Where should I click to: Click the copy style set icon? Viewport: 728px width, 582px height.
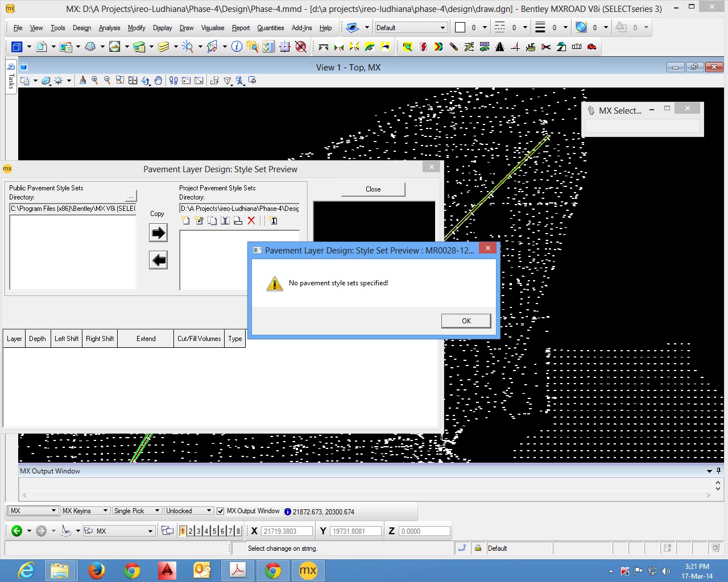pos(212,221)
